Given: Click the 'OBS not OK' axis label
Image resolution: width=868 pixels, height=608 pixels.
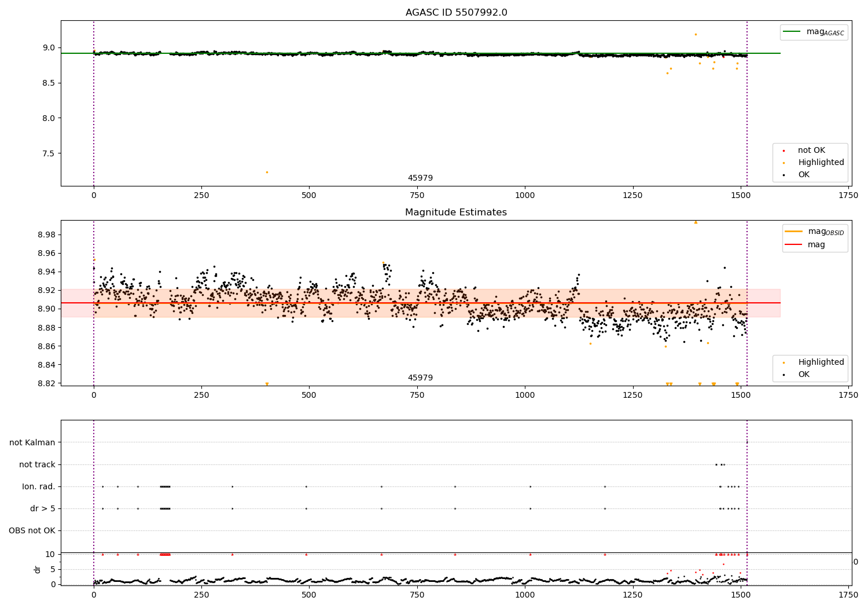Looking at the screenshot, I should coord(32,530).
